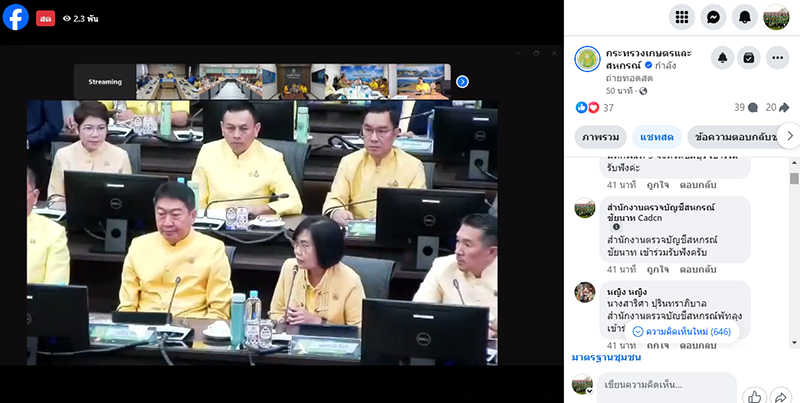Click the public globe audience icon
The height and width of the screenshot is (403, 800).
[x=643, y=91]
